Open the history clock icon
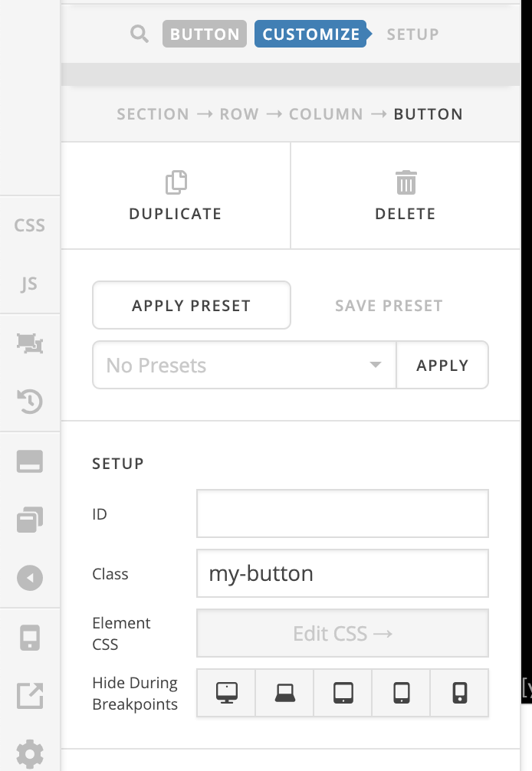 click(x=29, y=401)
